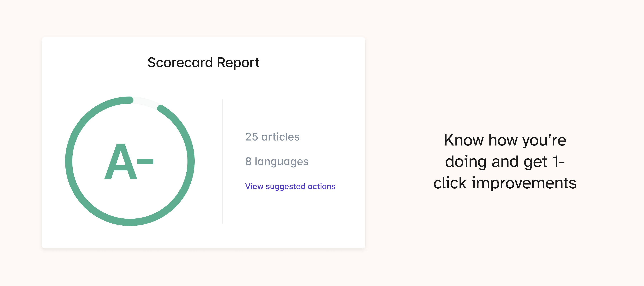Viewport: 644px width, 286px height.
Task: Click the 'Know how you're' headline line
Action: 505,140
